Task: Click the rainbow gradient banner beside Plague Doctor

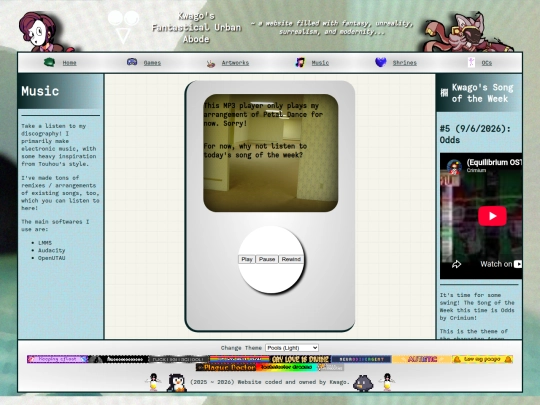Action: point(287,367)
